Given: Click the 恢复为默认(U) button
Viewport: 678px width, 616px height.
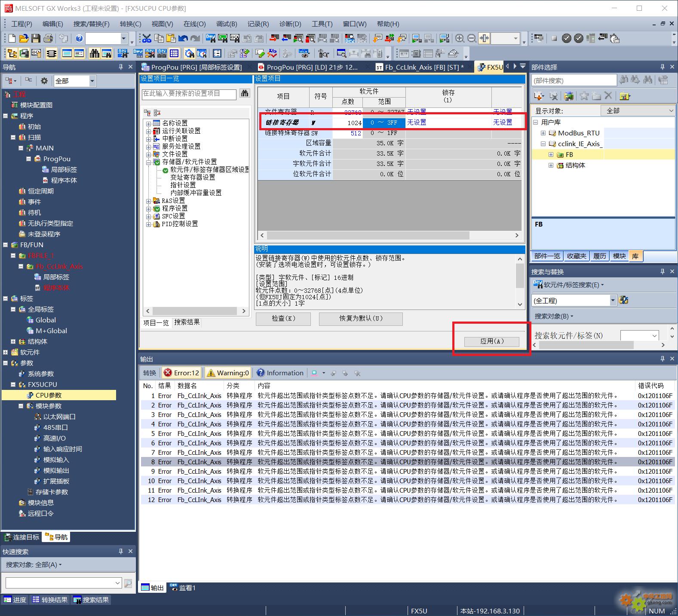Looking at the screenshot, I should tap(360, 319).
